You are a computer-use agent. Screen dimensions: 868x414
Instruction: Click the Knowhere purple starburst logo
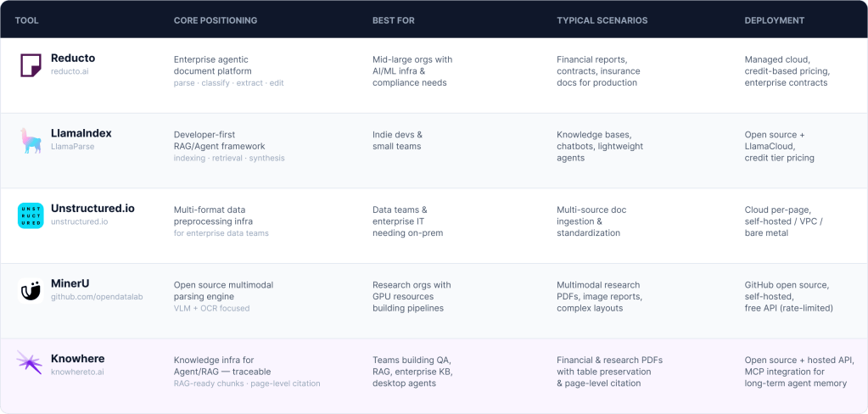(x=29, y=362)
